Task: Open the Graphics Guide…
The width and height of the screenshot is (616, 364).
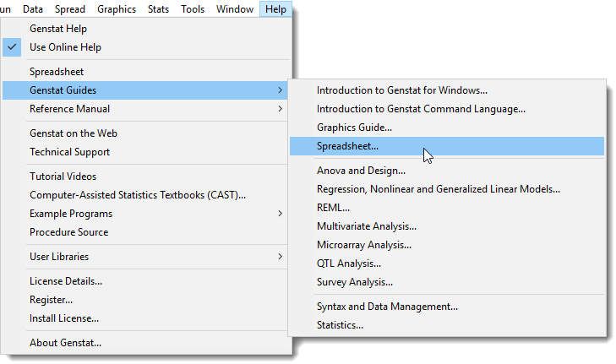Action: (447, 128)
